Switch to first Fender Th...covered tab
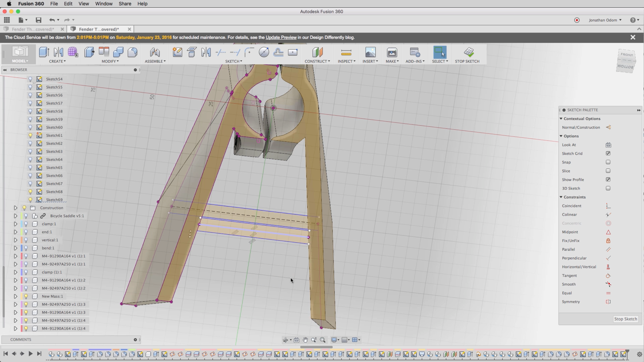 33,29
